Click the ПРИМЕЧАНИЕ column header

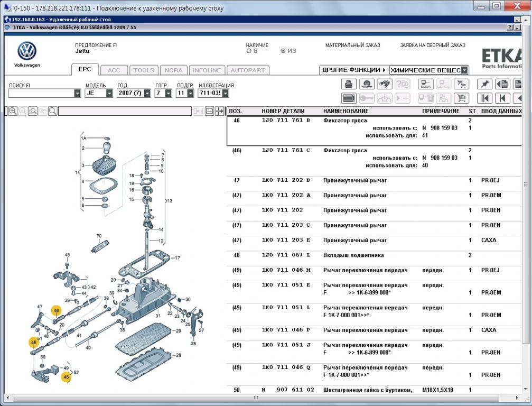click(441, 111)
